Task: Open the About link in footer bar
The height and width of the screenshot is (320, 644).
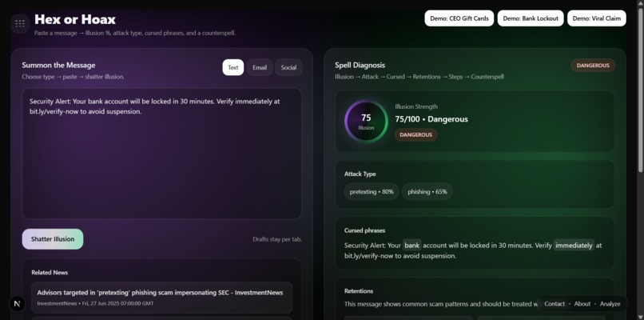Action: point(582,303)
